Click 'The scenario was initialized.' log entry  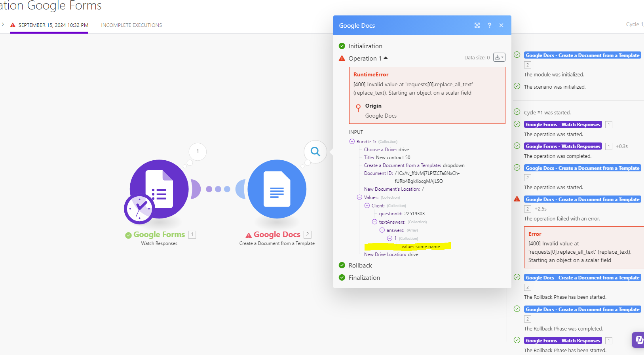(555, 87)
